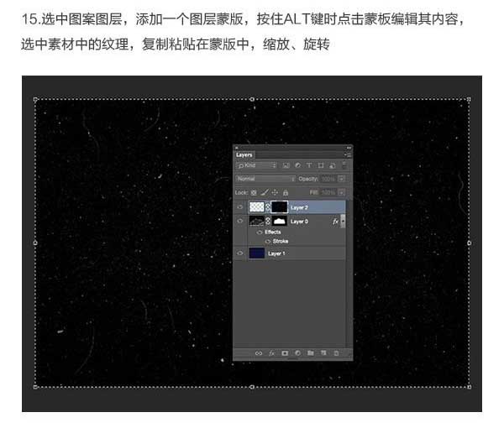Screen dimensions: 504x428
Task: Click the mask link icon on Layer 2
Action: coord(268,207)
